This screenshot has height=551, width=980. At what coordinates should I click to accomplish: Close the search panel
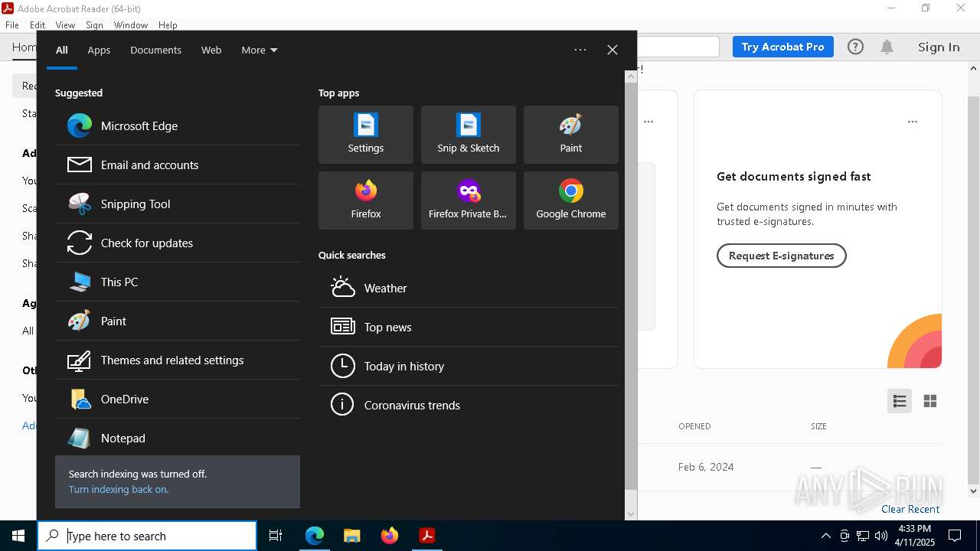click(612, 50)
